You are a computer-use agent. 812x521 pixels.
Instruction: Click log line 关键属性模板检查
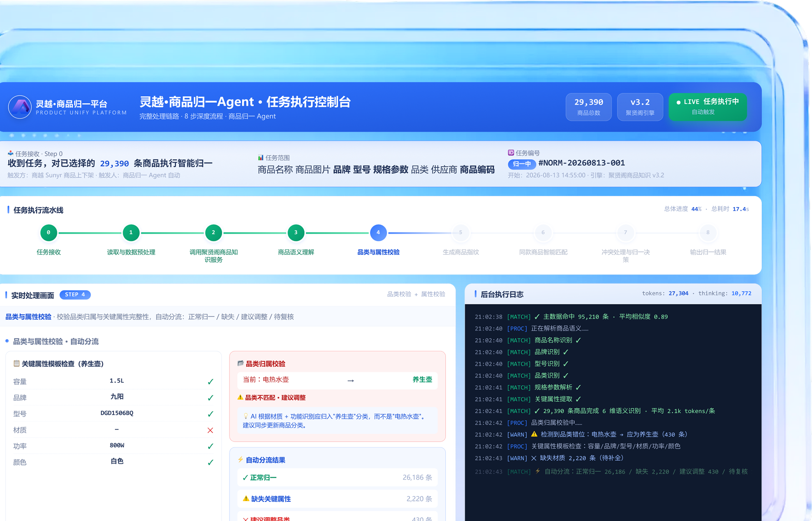(x=578, y=446)
